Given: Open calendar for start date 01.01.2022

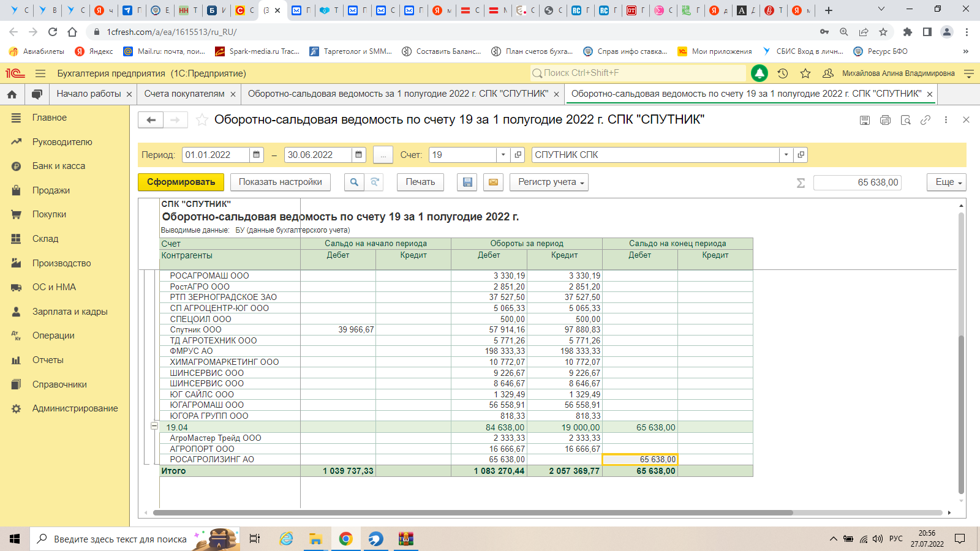Looking at the screenshot, I should (x=257, y=155).
